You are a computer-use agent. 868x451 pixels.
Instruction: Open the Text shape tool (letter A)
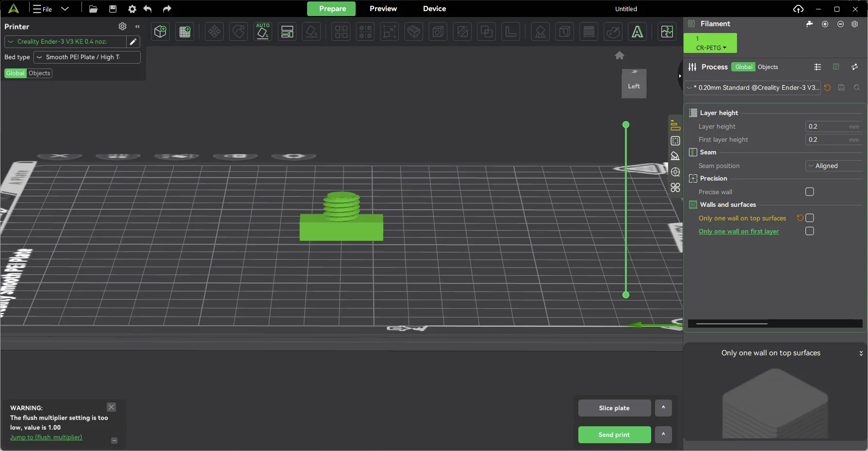coord(637,32)
